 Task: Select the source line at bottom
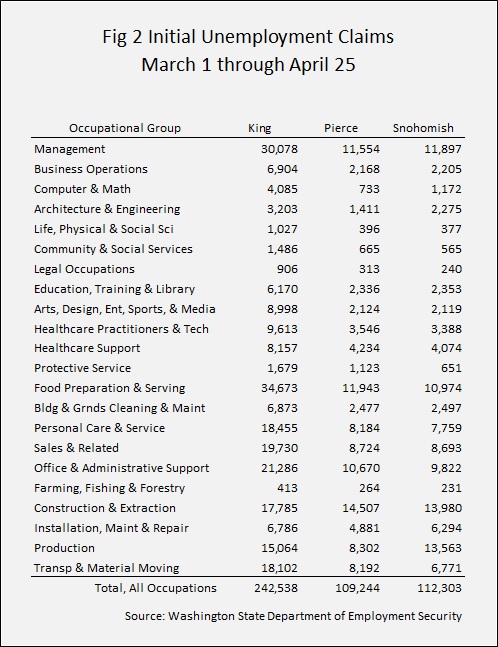click(293, 616)
